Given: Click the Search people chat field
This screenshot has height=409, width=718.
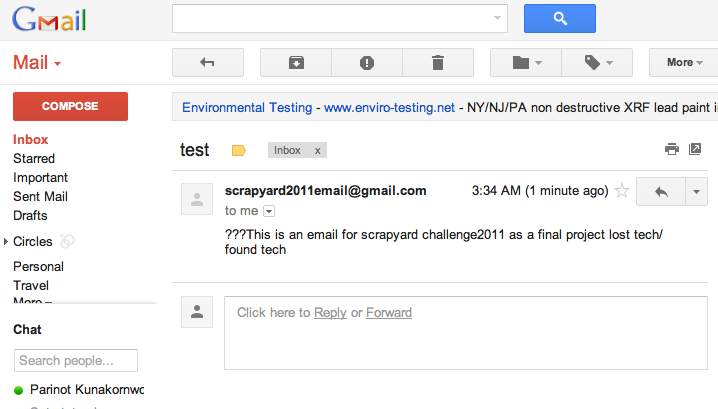Looking at the screenshot, I should tap(76, 360).
